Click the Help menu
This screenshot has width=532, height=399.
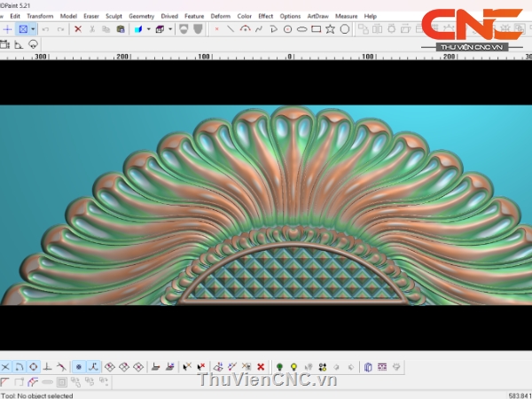pyautogui.click(x=370, y=16)
